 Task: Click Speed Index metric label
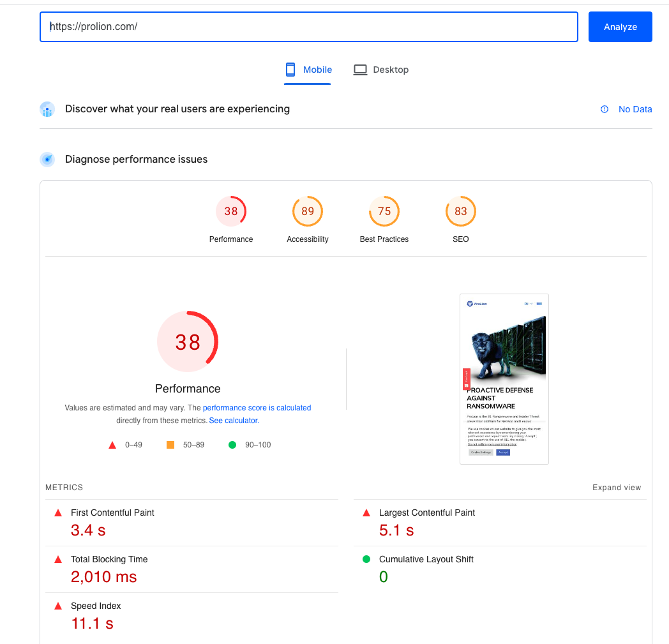[x=96, y=606]
